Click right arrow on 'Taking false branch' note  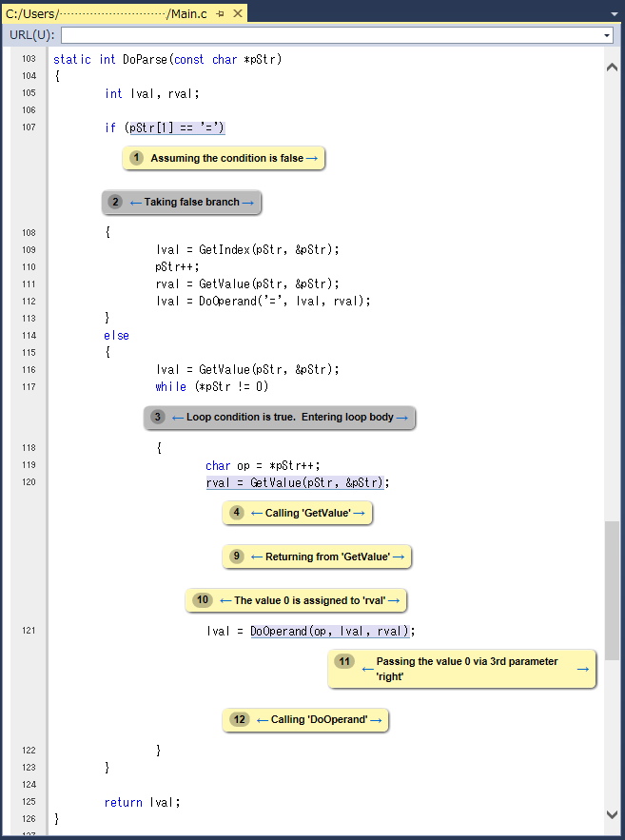[x=247, y=203]
